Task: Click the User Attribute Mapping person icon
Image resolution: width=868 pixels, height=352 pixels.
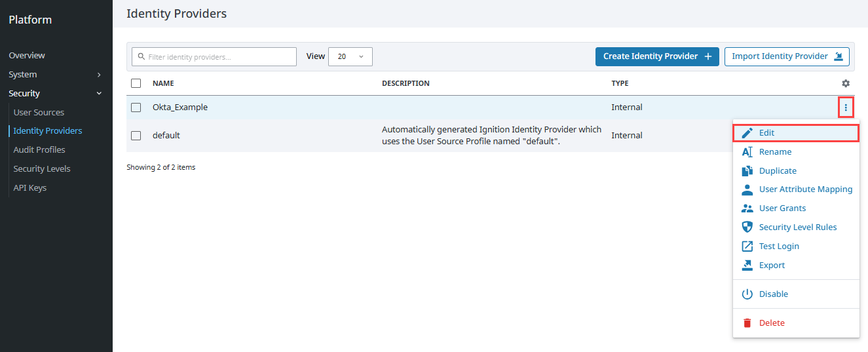Action: pyautogui.click(x=747, y=189)
